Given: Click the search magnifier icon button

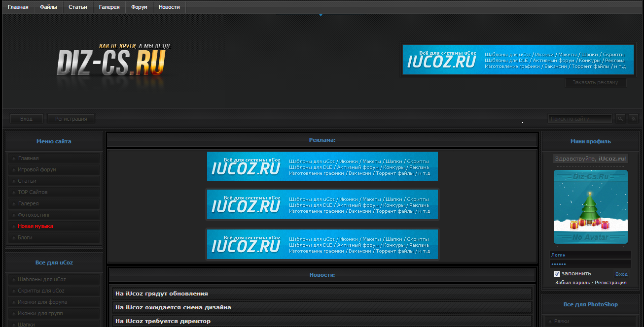Looking at the screenshot, I should 620,119.
